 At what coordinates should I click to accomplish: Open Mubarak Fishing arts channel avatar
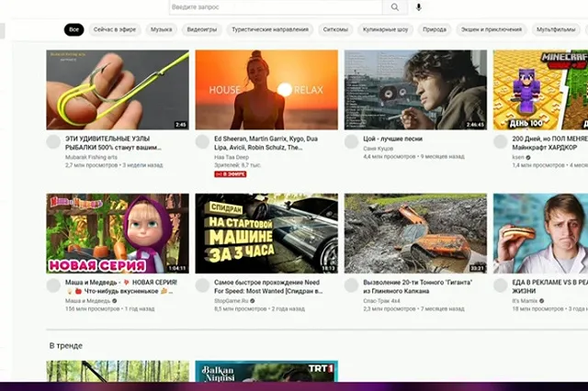(53, 141)
